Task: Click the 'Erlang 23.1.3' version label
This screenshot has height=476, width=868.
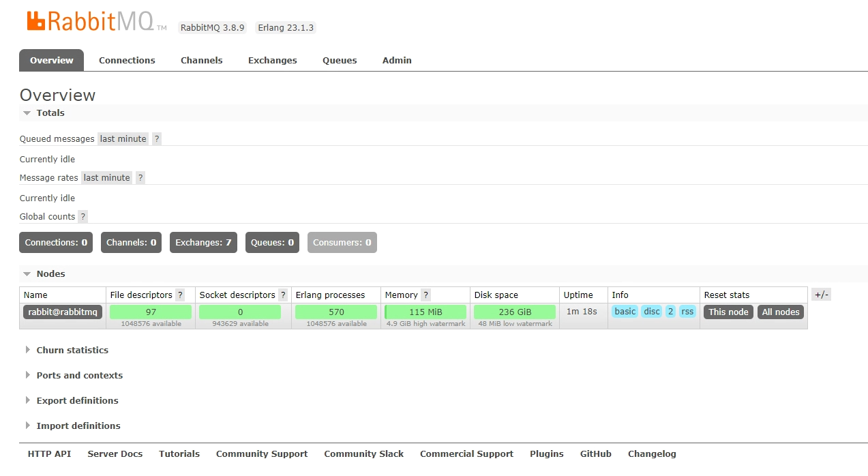Action: pyautogui.click(x=286, y=27)
